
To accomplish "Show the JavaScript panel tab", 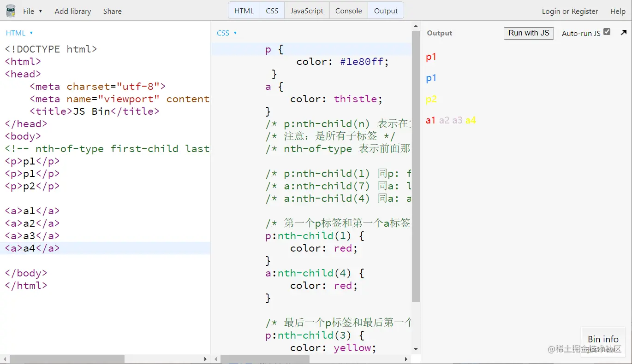I will coord(307,11).
